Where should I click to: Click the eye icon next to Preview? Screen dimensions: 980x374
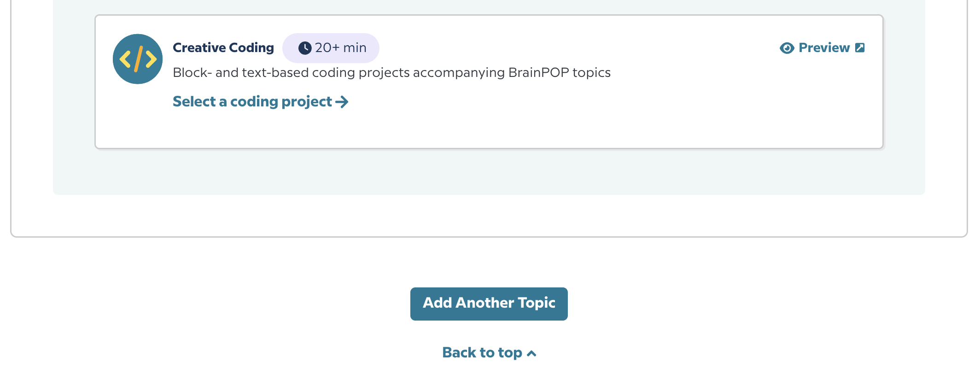[786, 47]
